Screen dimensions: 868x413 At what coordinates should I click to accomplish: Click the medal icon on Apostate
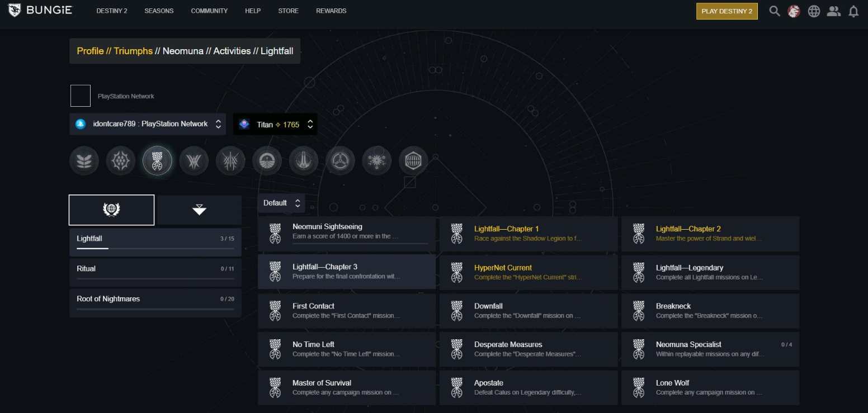[456, 388]
